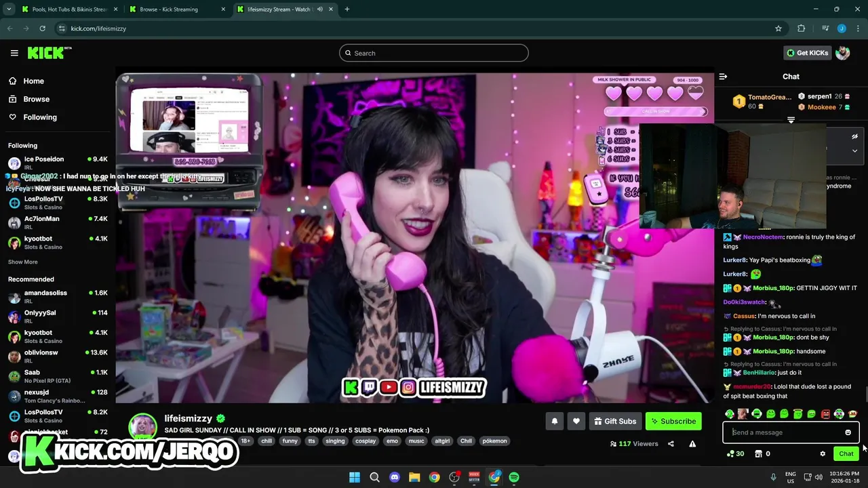Open chat settings gear icon
868x488 pixels.
pyautogui.click(x=823, y=454)
